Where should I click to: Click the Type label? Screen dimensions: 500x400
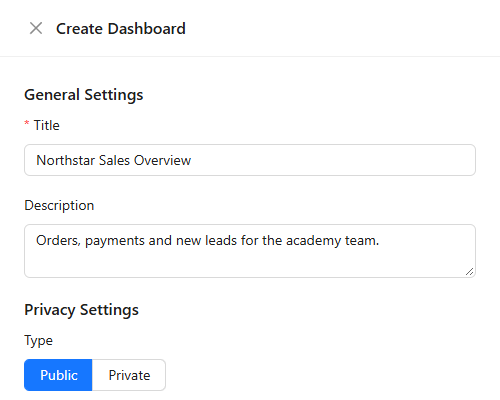click(38, 341)
